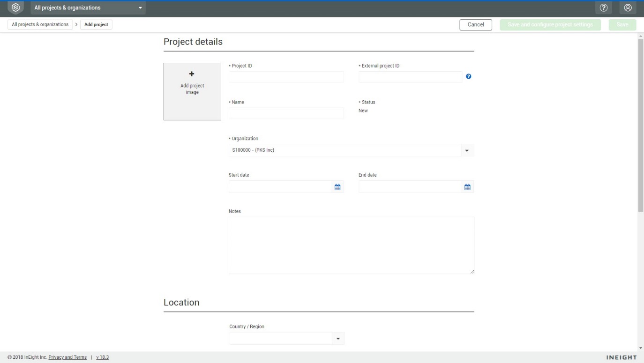Cancel the project creation
Viewport: 644px width, 363px height.
476,24
